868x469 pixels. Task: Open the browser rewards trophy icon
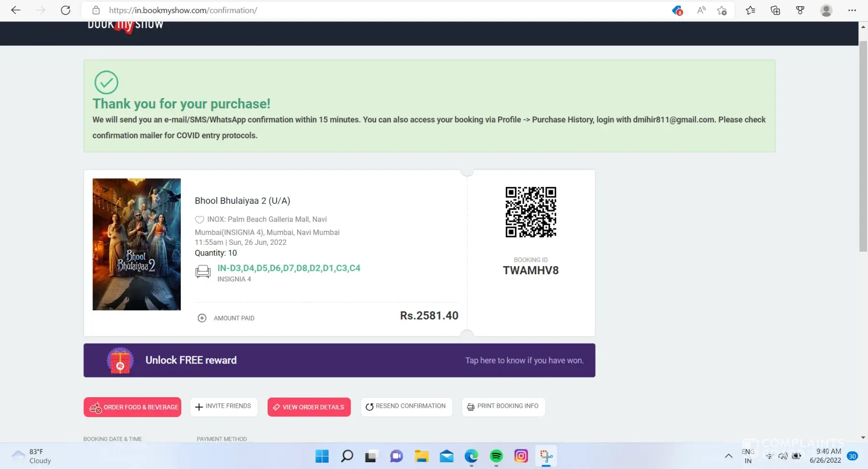point(800,10)
